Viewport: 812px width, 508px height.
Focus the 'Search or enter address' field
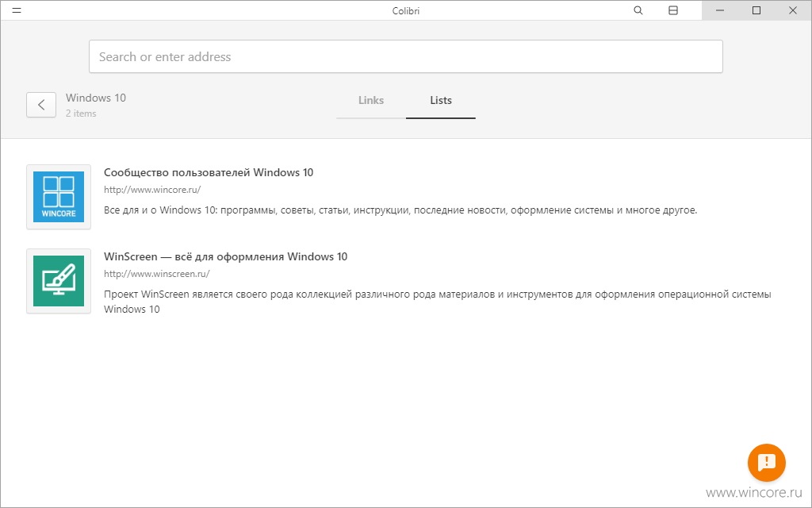tap(405, 56)
